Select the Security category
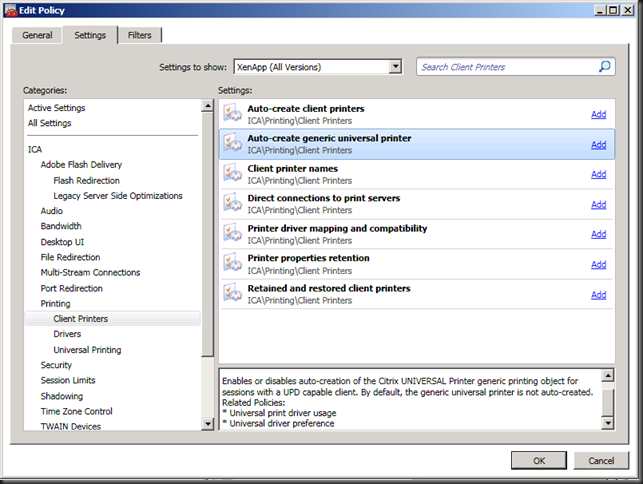Image resolution: width=643 pixels, height=484 pixels. [x=56, y=365]
